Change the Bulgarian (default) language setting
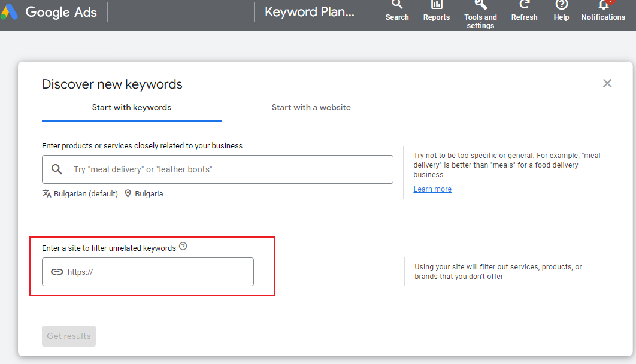 click(80, 194)
